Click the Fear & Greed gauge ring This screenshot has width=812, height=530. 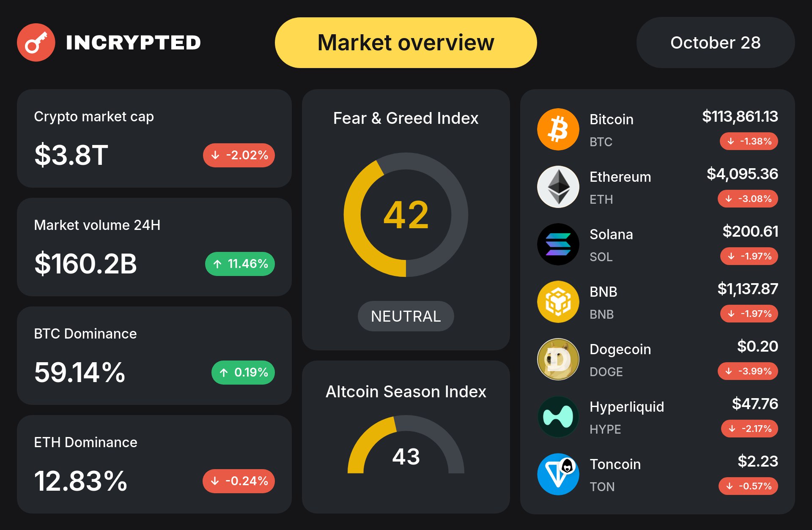tap(352, 215)
